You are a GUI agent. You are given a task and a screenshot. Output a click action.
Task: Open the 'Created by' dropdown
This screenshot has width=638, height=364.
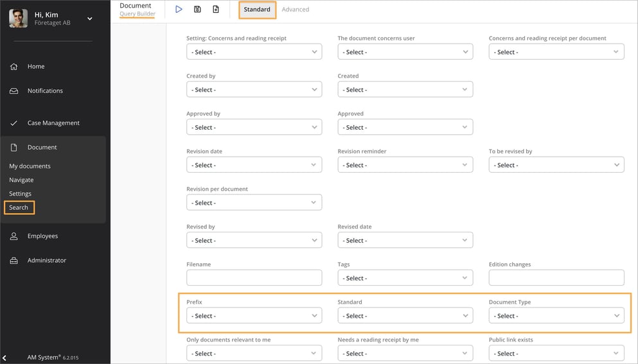tap(254, 89)
